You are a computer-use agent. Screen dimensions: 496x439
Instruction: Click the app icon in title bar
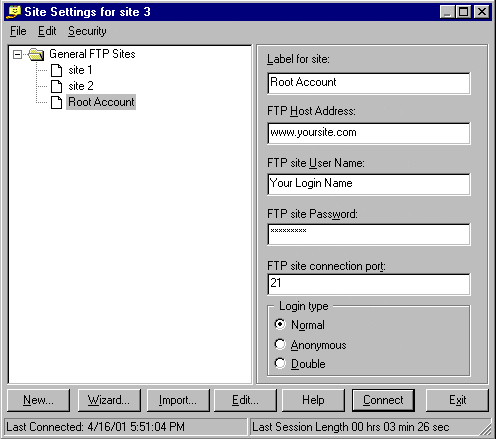coord(14,12)
